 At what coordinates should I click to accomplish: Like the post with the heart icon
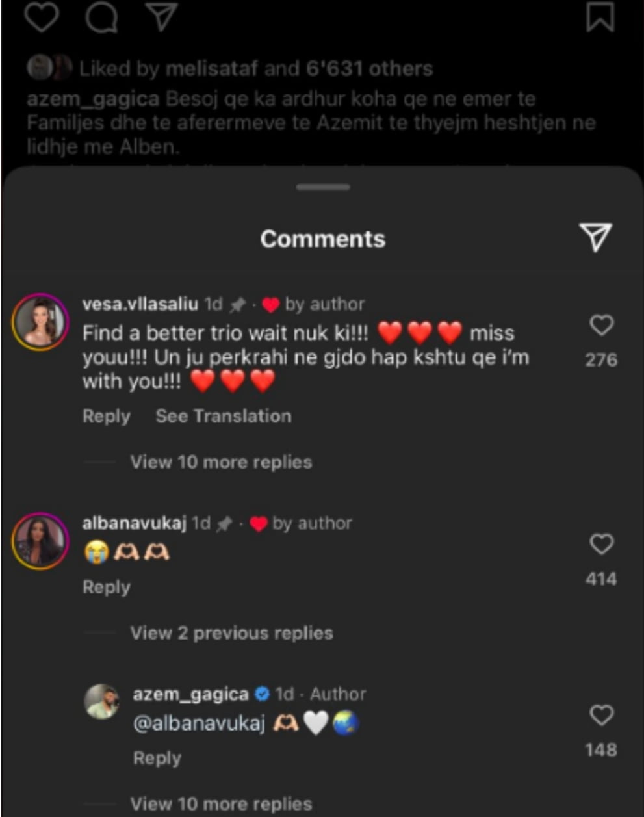tap(42, 16)
